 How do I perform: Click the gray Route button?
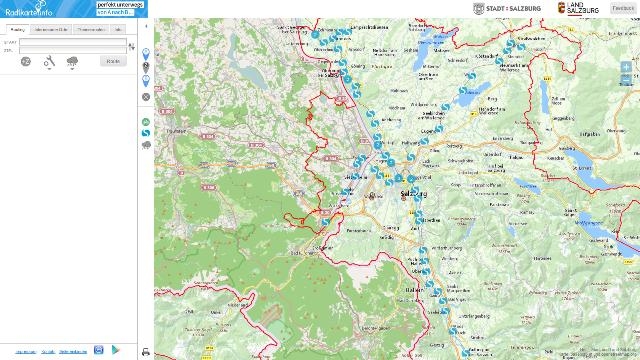113,61
